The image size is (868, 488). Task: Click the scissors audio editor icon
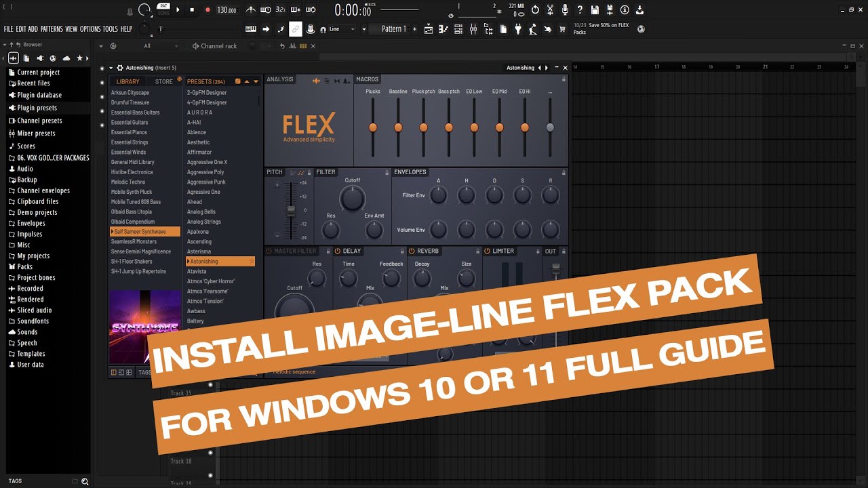point(550,9)
